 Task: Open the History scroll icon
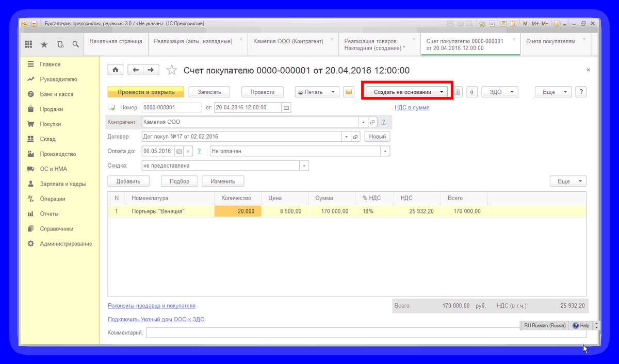(60, 44)
